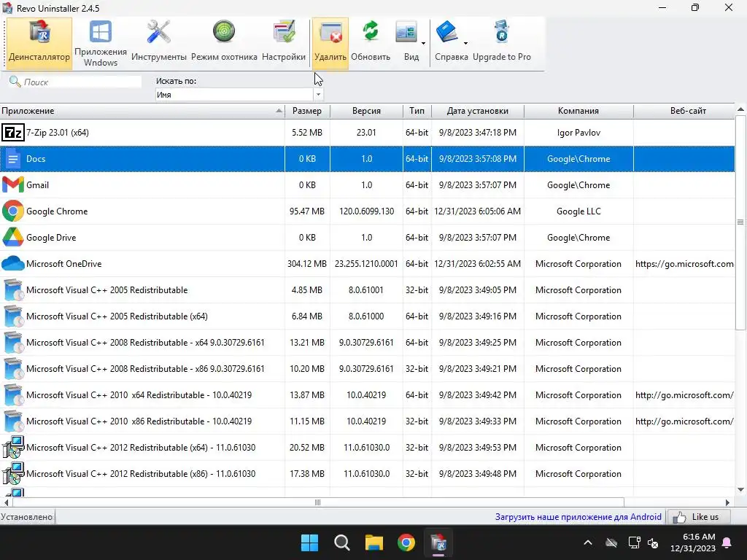Click the vertical scrollbar down arrow
This screenshot has height=560, width=747.
pyautogui.click(x=740, y=489)
